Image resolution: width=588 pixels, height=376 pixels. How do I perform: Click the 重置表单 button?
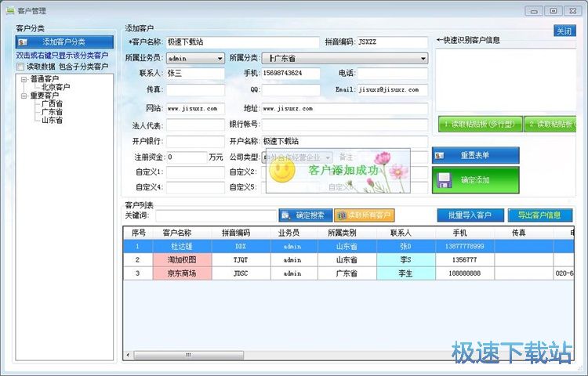[476, 155]
